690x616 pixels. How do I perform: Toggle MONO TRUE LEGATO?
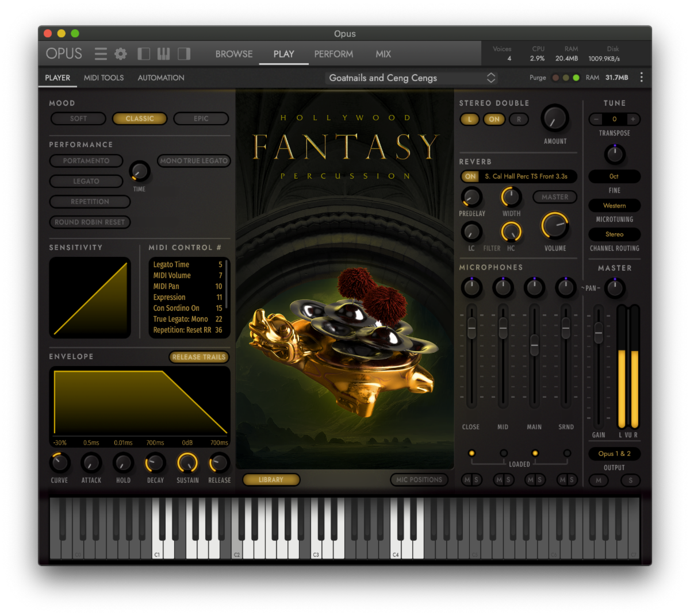point(194,161)
